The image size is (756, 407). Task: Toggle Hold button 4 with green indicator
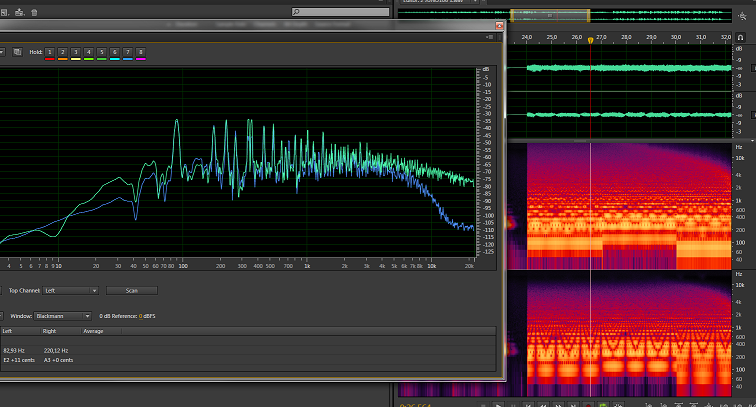coord(89,51)
